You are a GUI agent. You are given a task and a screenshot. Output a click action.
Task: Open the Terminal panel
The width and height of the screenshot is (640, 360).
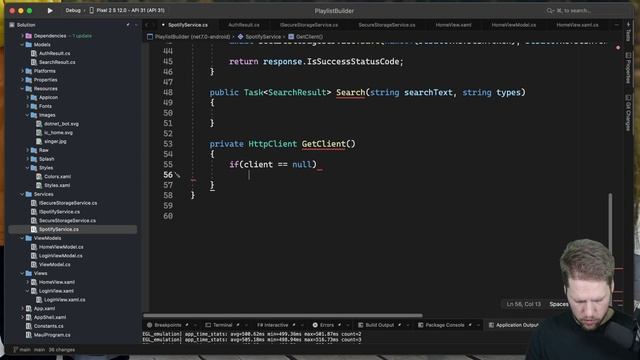[x=222, y=325]
